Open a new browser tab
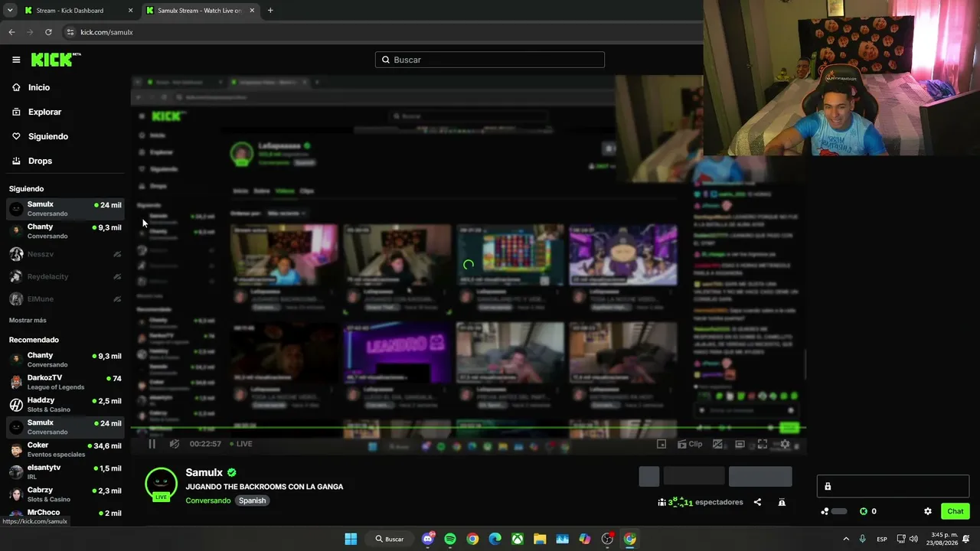980x551 pixels. (270, 11)
